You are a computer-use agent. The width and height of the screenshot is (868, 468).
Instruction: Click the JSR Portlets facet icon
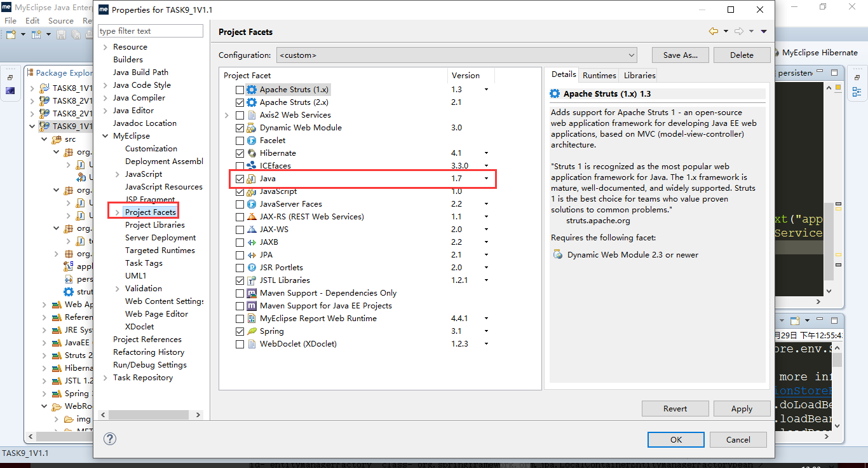coord(252,268)
